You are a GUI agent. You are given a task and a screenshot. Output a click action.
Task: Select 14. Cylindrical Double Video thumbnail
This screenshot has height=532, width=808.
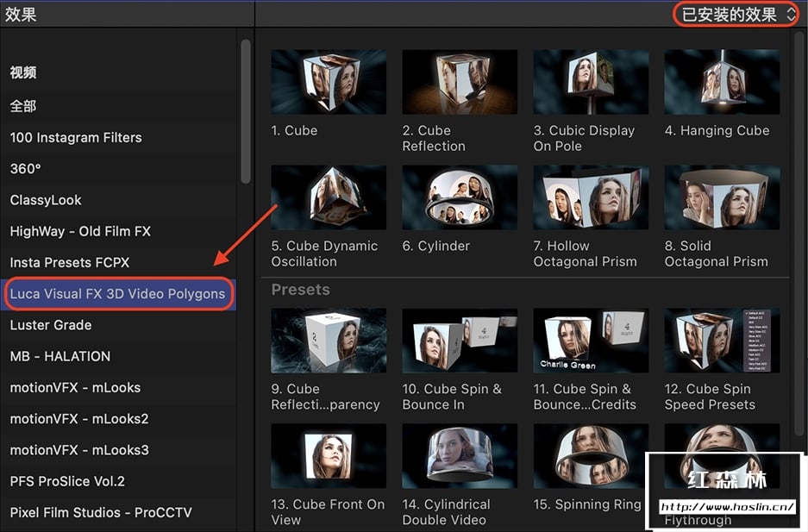click(460, 456)
